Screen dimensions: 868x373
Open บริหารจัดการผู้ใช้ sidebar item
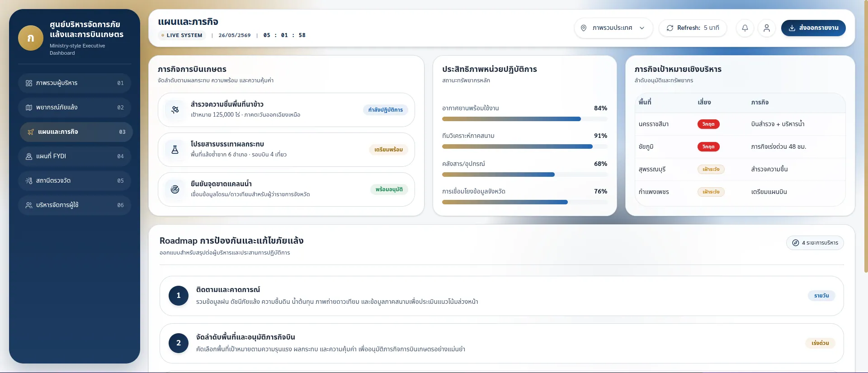pyautogui.click(x=75, y=205)
